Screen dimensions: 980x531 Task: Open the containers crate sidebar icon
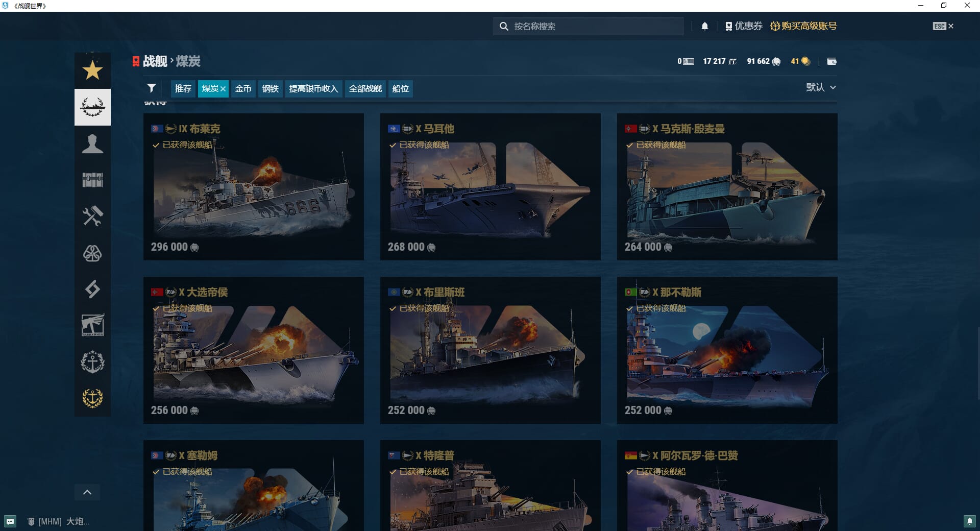[92, 180]
